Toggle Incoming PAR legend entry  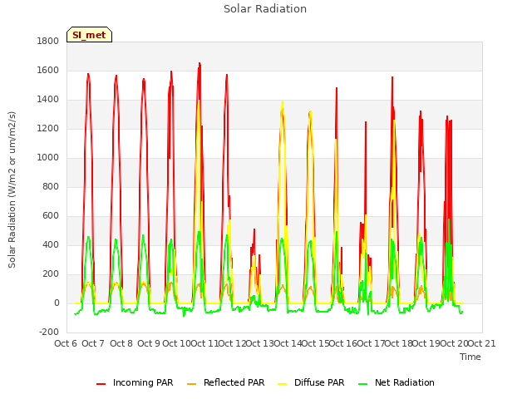[x=135, y=382]
